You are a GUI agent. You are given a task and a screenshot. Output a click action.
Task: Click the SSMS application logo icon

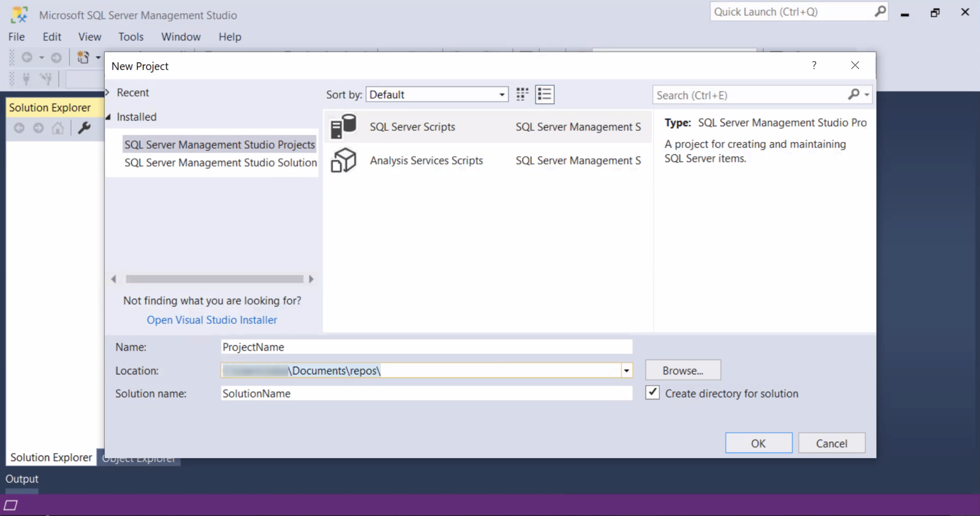point(19,15)
